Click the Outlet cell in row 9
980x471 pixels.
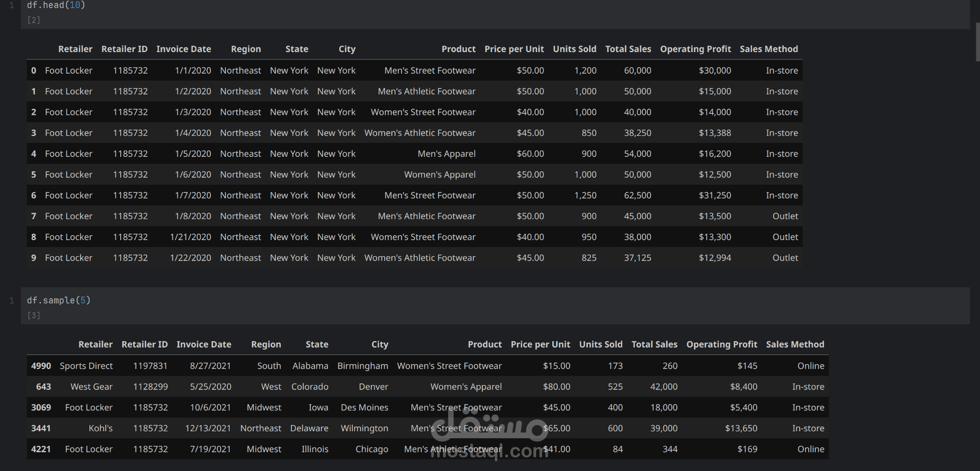[x=785, y=258]
